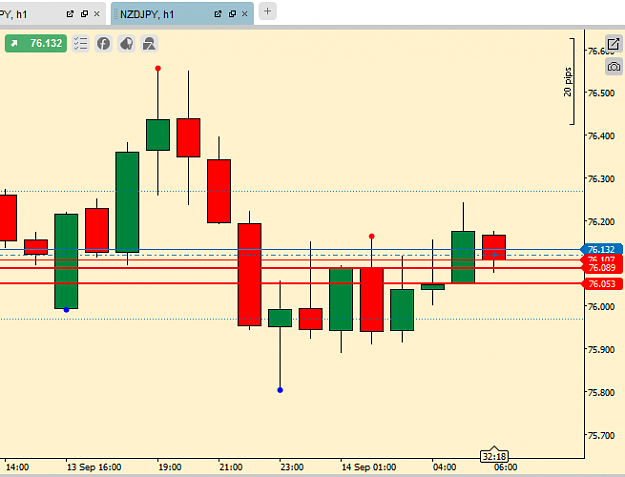
Task: Click the green 76.132 buy price button
Action: pos(36,43)
